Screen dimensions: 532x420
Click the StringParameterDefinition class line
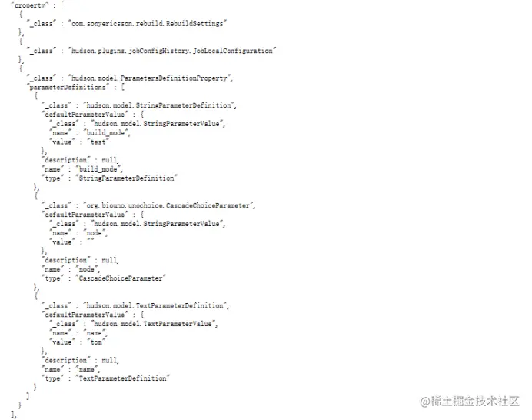139,105
